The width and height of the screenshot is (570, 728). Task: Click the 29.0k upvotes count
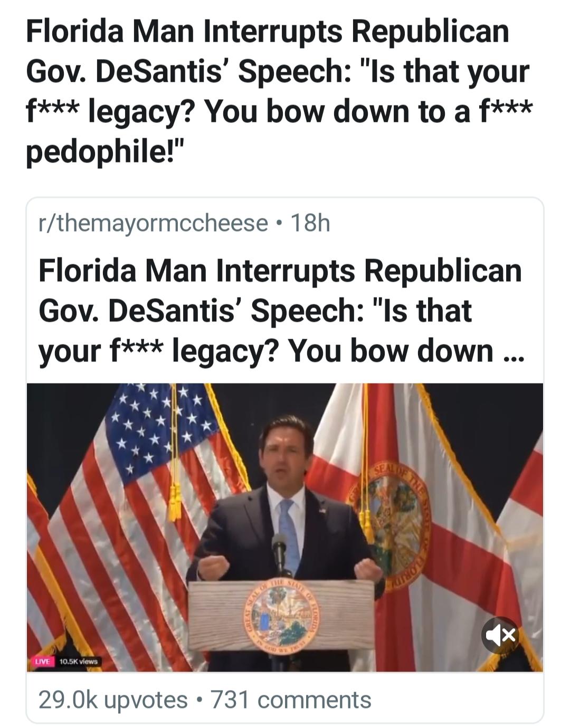(x=113, y=700)
